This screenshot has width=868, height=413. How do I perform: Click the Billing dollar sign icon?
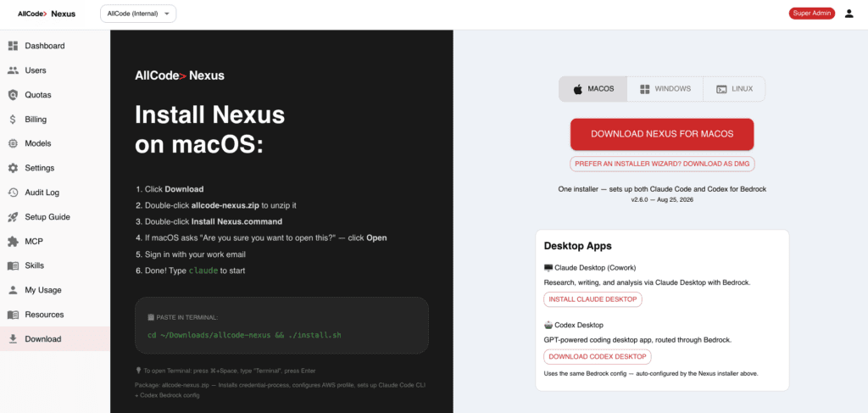click(x=14, y=119)
